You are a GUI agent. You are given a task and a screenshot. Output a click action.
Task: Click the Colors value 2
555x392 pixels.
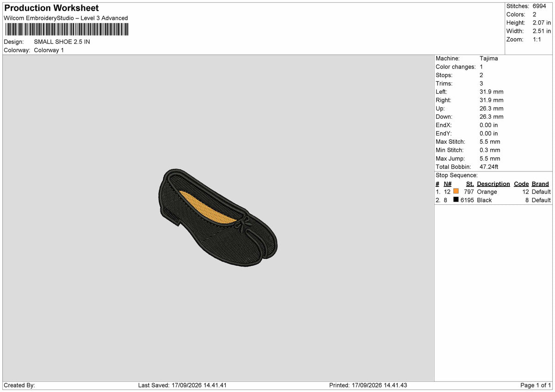tap(535, 14)
